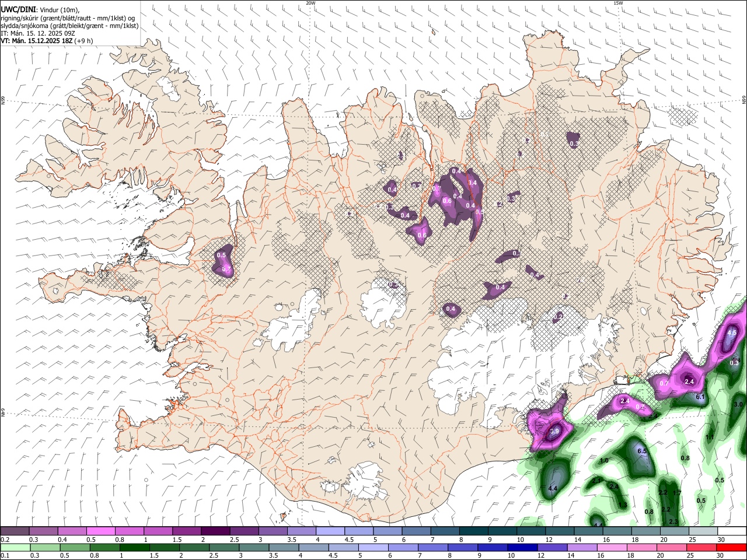Select upper-row lavender swatch between 4 and 4.5

[329, 531]
